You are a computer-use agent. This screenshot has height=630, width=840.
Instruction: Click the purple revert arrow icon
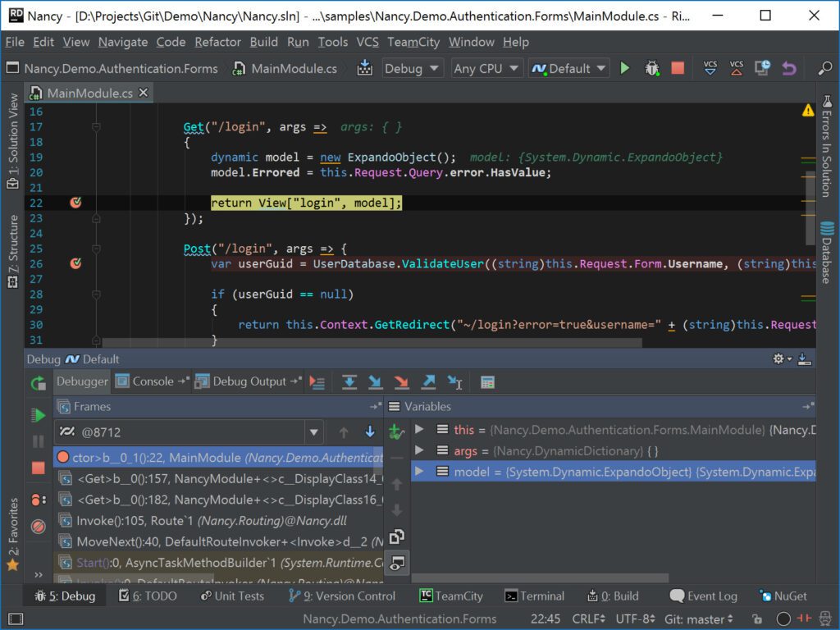(x=788, y=68)
